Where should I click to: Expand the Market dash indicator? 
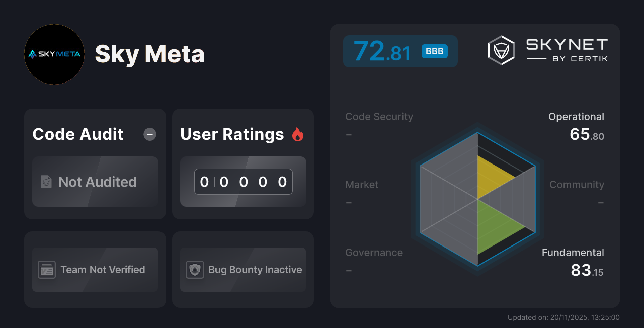pos(348,202)
